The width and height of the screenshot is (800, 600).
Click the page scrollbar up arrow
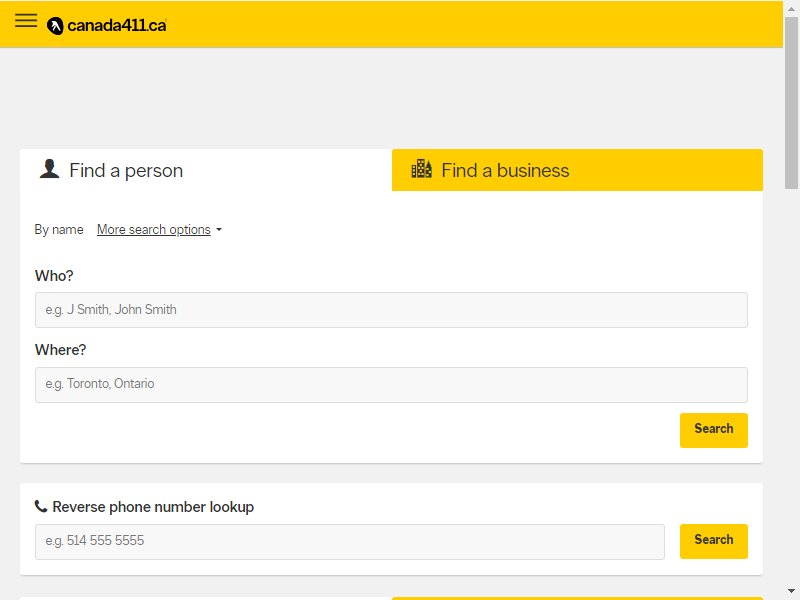click(x=791, y=8)
